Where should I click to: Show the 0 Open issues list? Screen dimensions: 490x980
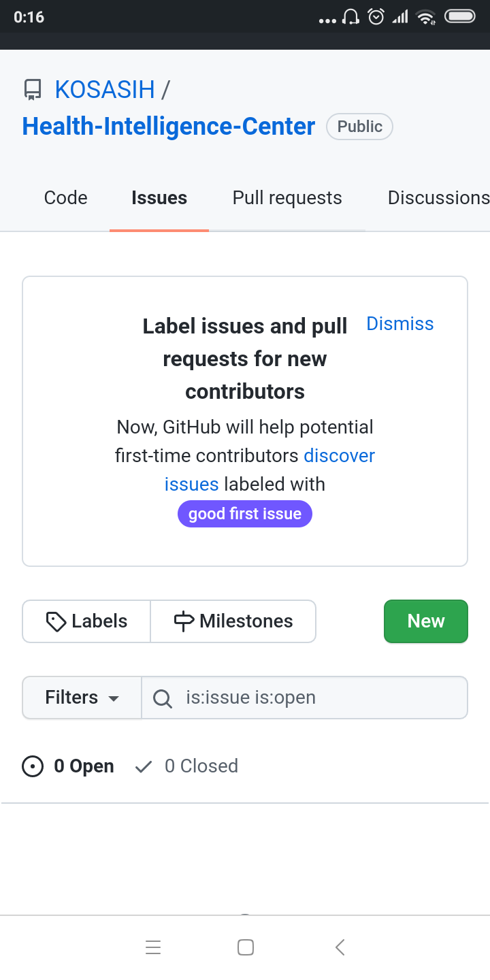pyautogui.click(x=83, y=766)
